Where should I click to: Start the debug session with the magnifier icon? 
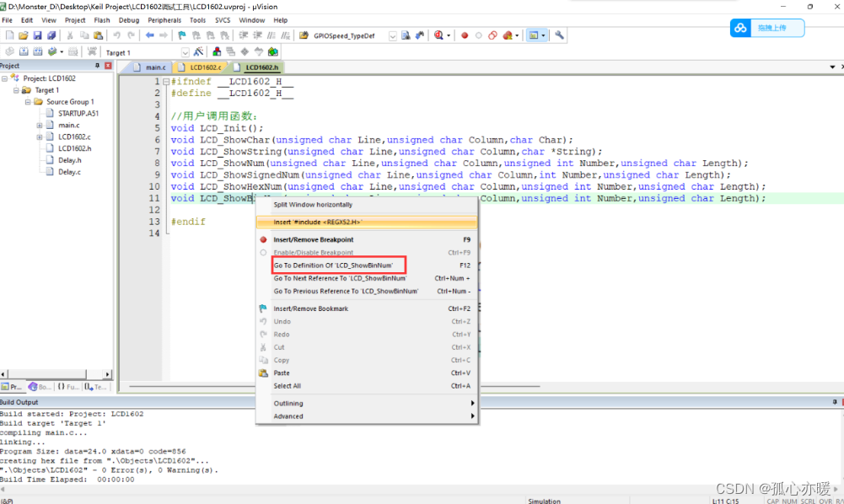(x=438, y=35)
